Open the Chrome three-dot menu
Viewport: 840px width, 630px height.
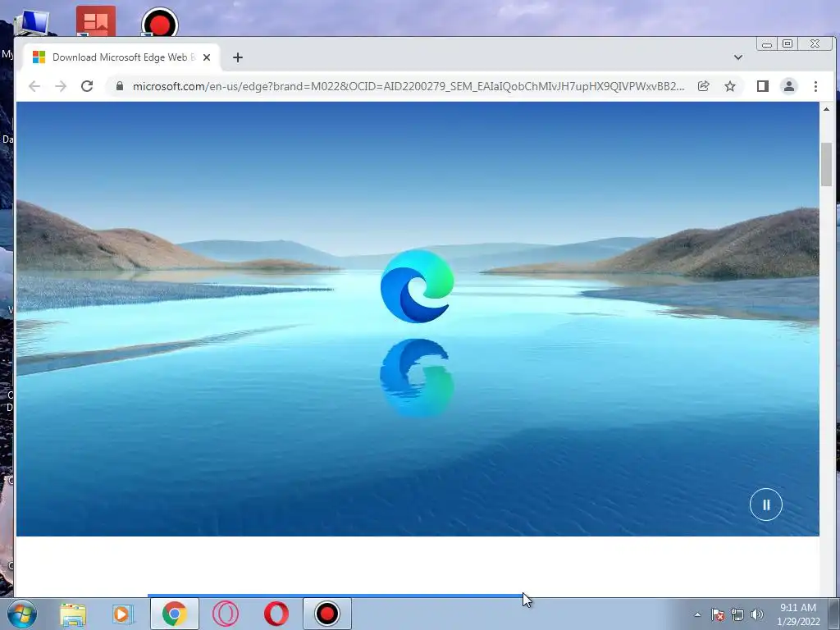point(815,86)
